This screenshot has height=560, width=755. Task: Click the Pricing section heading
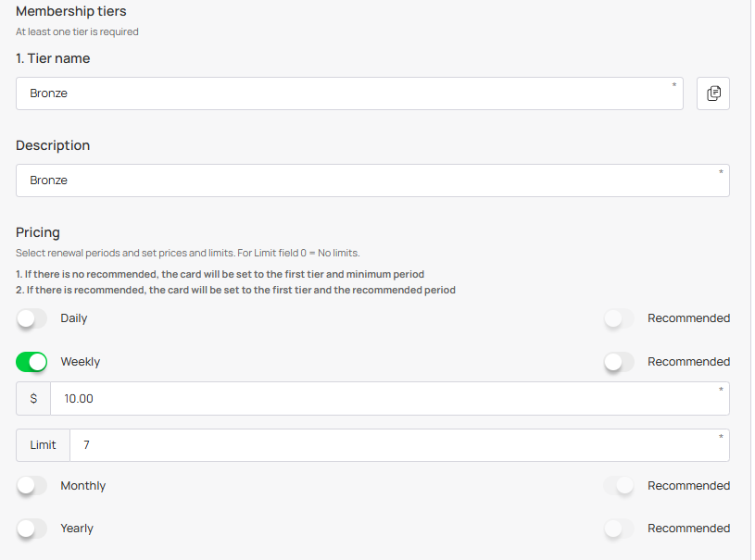point(38,232)
